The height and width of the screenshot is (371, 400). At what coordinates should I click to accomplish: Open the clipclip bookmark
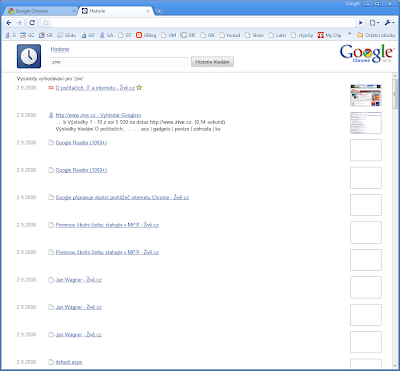click(302, 35)
